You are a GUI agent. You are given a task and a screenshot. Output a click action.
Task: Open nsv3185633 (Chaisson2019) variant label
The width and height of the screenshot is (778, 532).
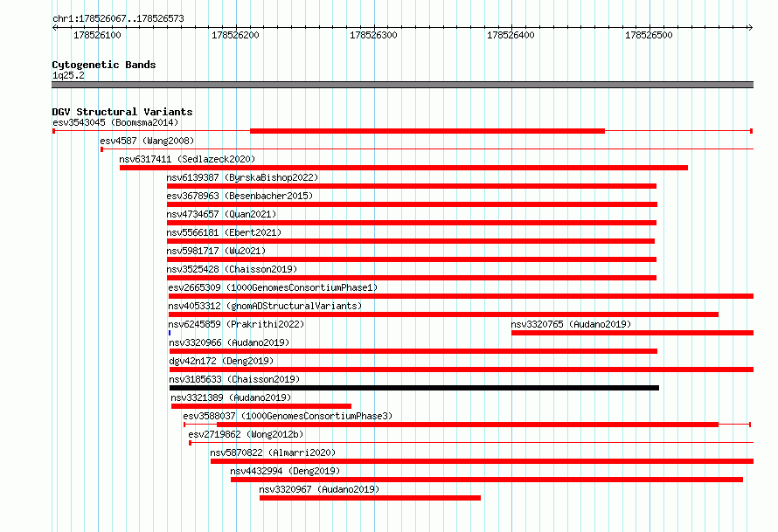[x=234, y=379]
